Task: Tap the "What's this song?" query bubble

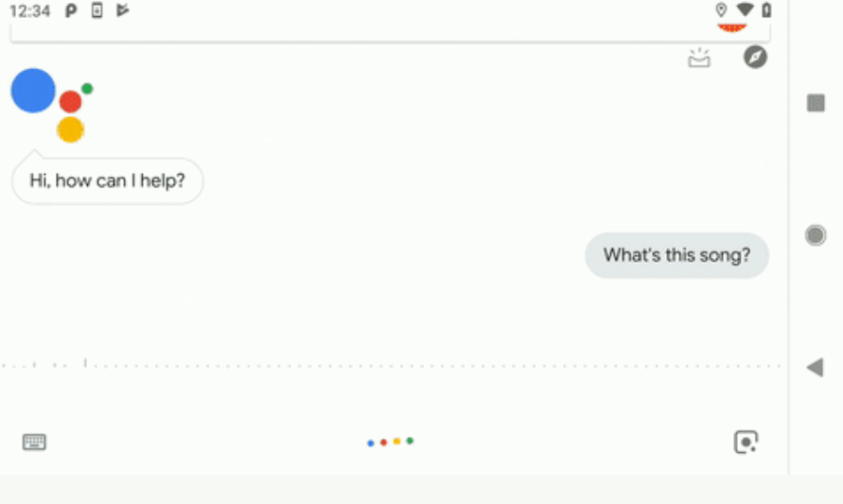Action: [x=676, y=255]
